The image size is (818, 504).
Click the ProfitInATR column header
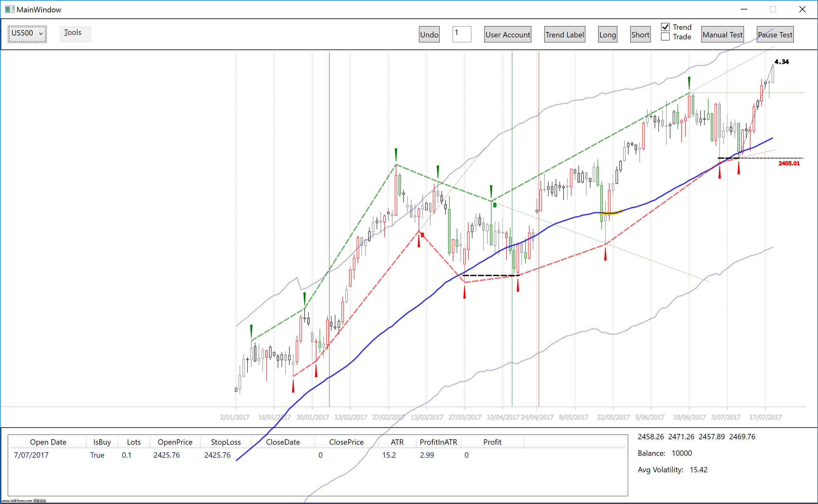click(x=439, y=442)
